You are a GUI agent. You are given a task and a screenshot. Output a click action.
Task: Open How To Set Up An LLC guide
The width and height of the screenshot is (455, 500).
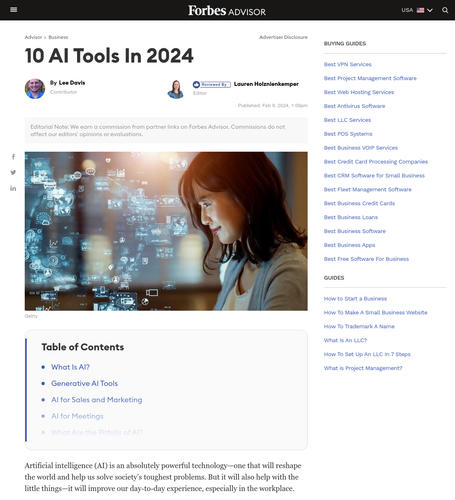click(x=367, y=354)
